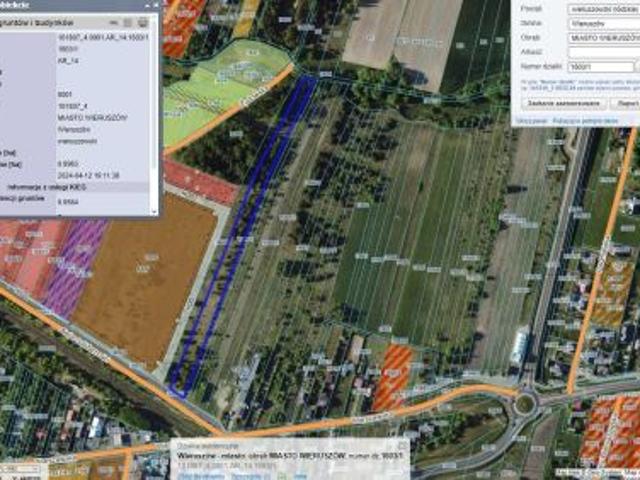Click the second link below the search buttons

click(585, 119)
